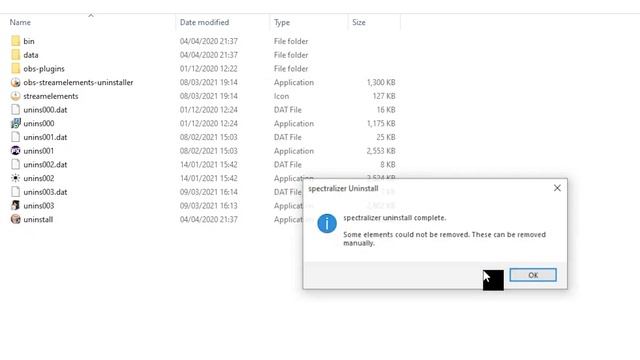Select the obs-plugins folder icon
The width and height of the screenshot is (640, 360).
[16, 68]
